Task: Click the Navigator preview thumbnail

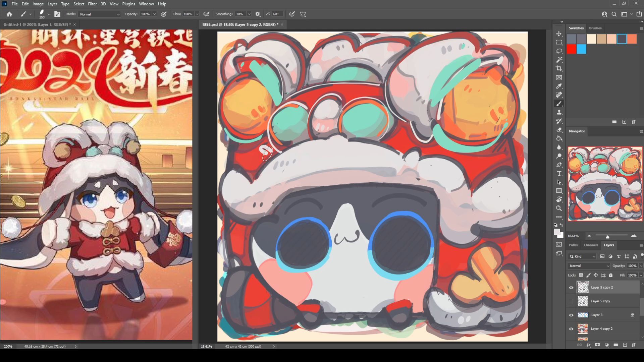Action: (x=605, y=183)
